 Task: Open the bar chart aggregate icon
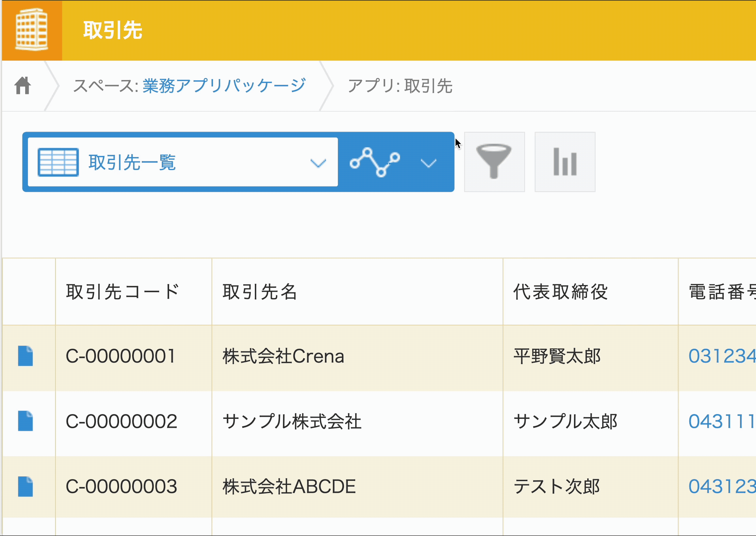[565, 162]
